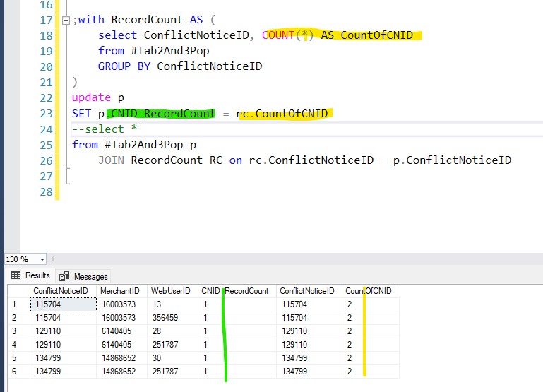
Task: Click the Messages tab icon
Action: click(x=64, y=276)
